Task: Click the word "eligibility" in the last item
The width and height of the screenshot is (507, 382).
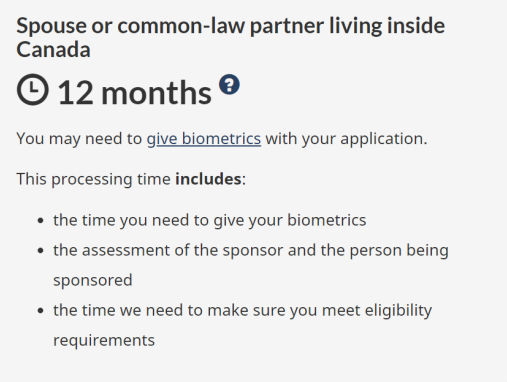Action: [398, 311]
